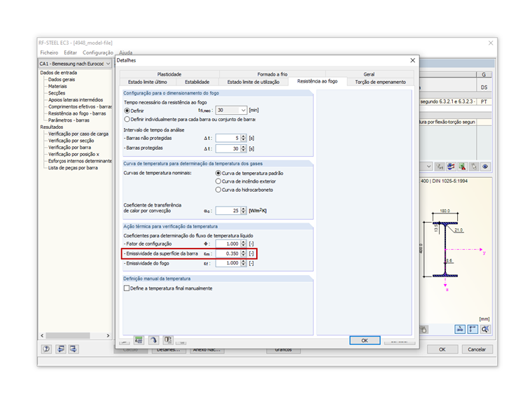Click the αc value field showing 25
Image resolution: width=532 pixels, height=399 pixels.
pyautogui.click(x=228, y=211)
